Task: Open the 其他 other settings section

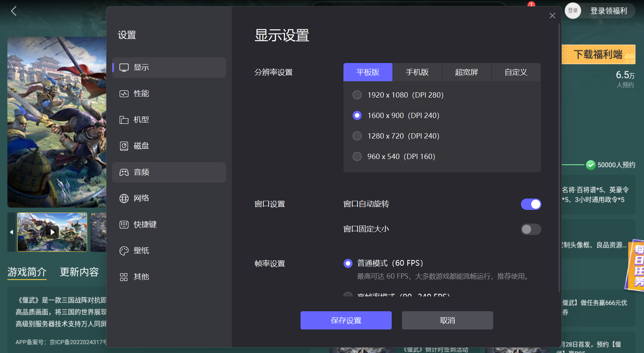Action: click(x=169, y=277)
